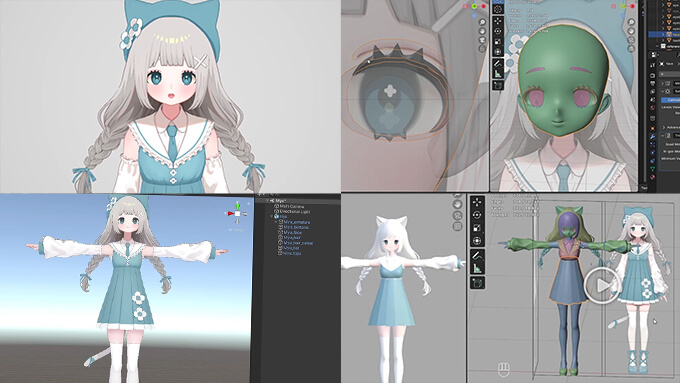Click the pan hand icon in the green face viewport

631,31
